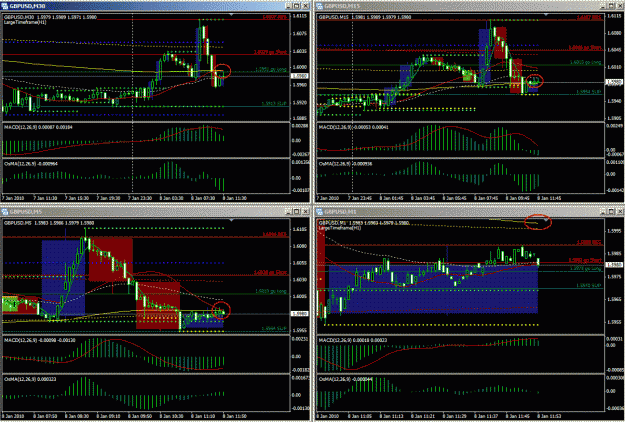Screen dimensions: 625x422
Task: Click the chart shift triangle in M15 chart
Action: coord(546,15)
